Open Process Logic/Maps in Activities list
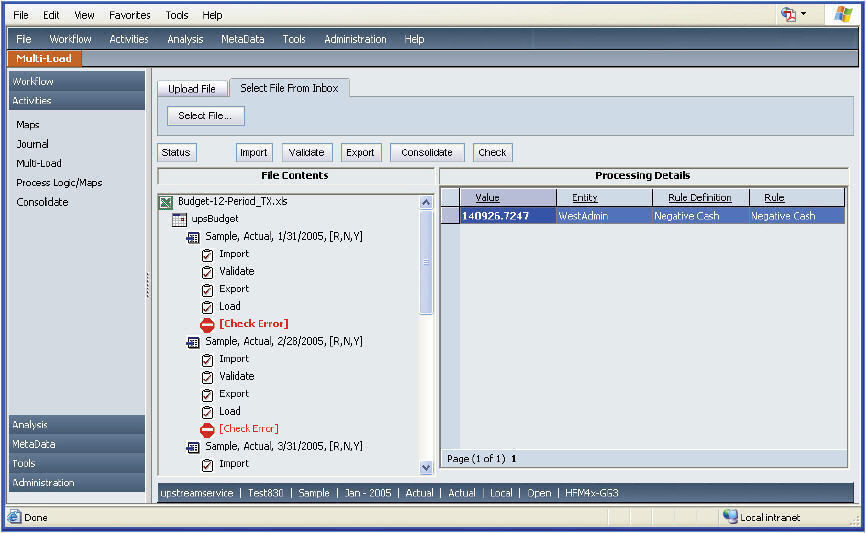This screenshot has width=866, height=533. click(x=59, y=183)
